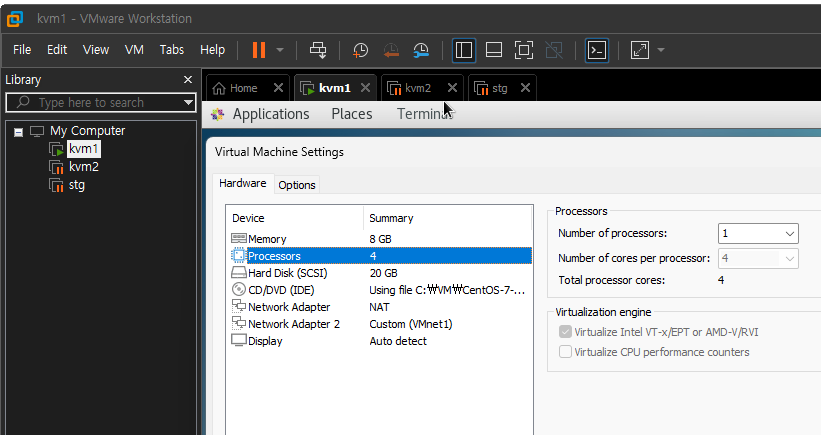Open the Tabs menu

pos(172,50)
